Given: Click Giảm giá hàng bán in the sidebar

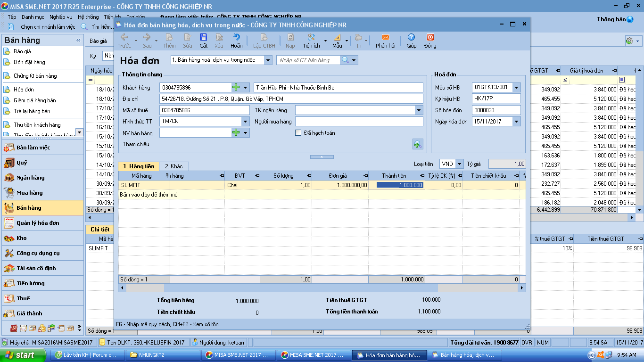Looking at the screenshot, I should (34, 100).
